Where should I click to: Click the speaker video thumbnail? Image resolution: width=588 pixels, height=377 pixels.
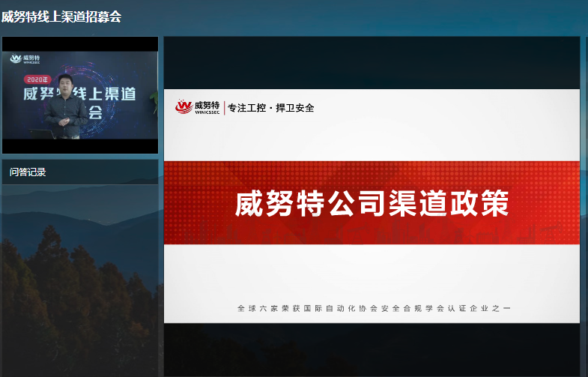pos(80,95)
